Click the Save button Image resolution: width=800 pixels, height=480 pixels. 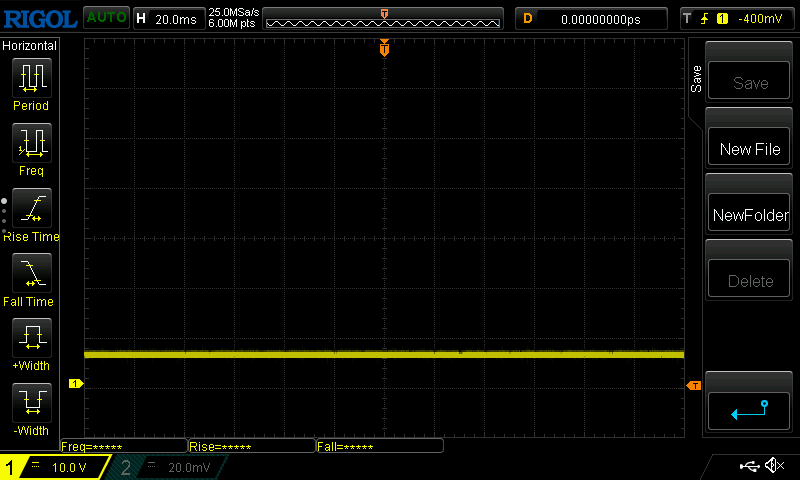(x=749, y=80)
